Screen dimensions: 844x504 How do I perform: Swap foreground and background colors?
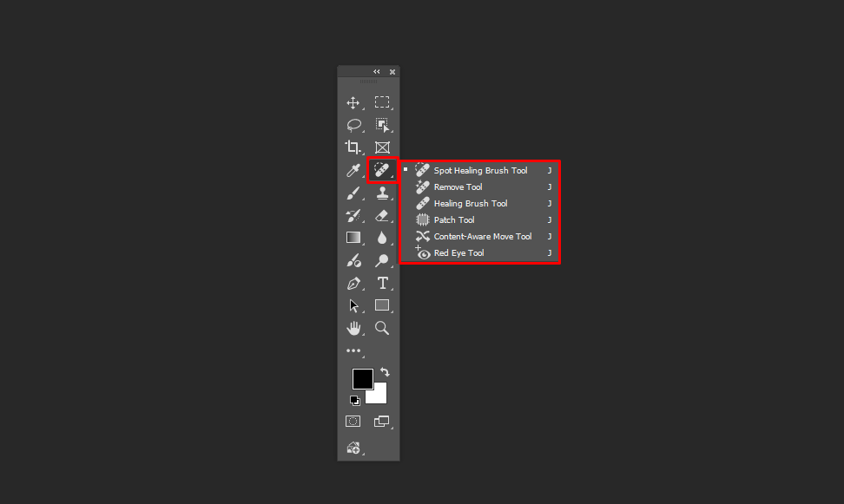point(385,371)
